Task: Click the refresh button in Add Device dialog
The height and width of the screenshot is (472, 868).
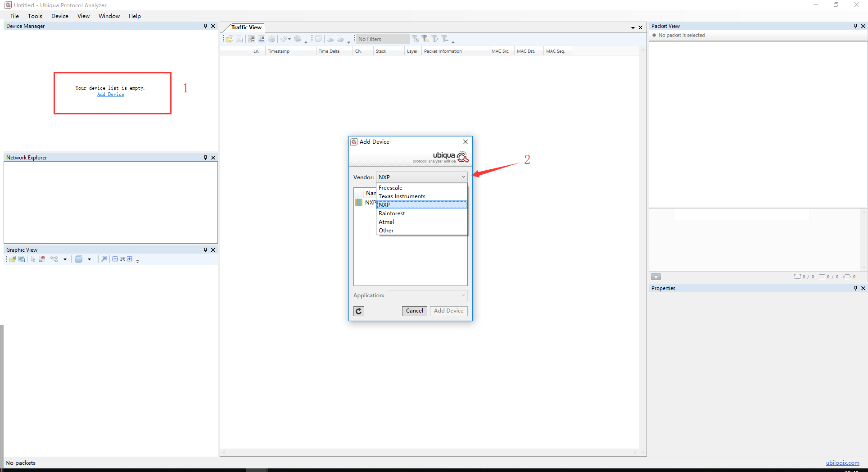Action: (x=359, y=311)
